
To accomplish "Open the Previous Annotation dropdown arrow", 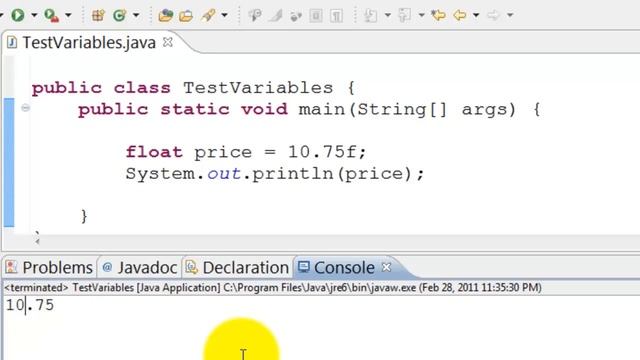I will [x=422, y=15].
